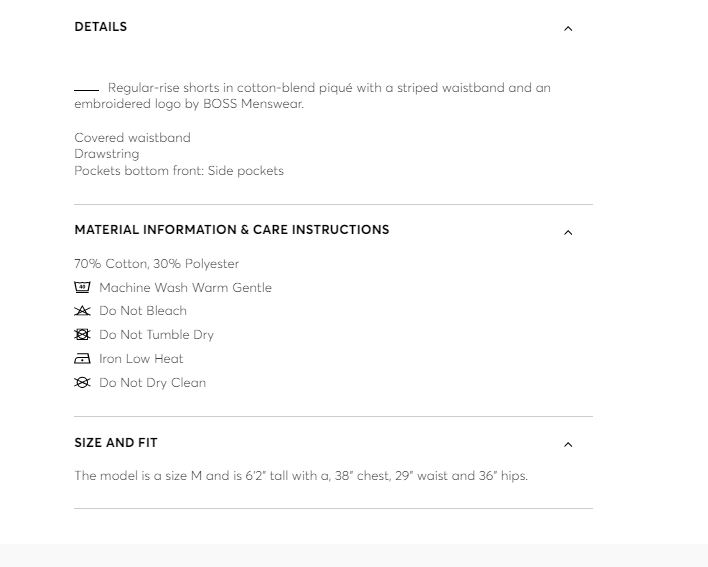Viewport: 708px width, 567px height.
Task: Click the 70% Cotton, 30% Polyester text
Action: pos(157,264)
